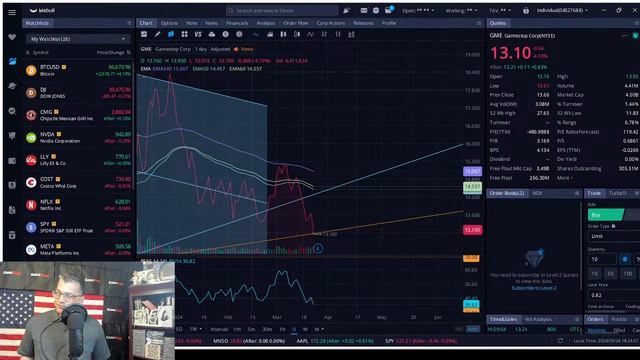Open Chart panel menu icon at far right
640x360 pixels.
[479, 23]
